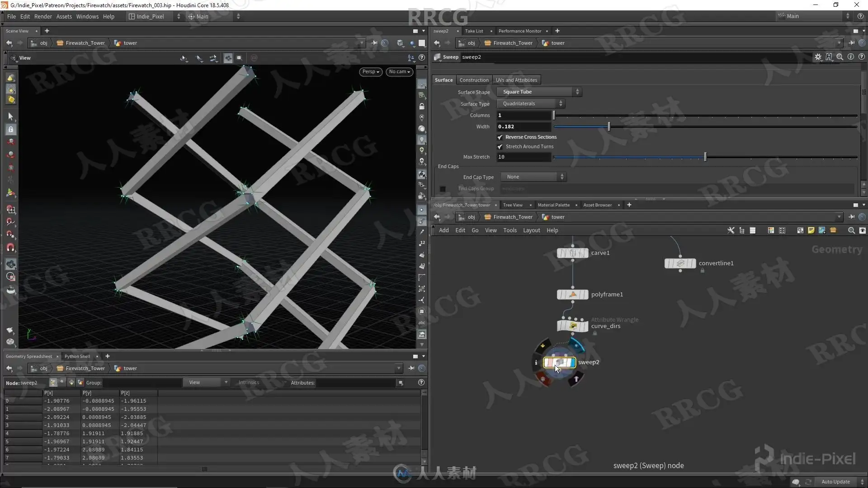Click the Layout menu in network editor

(531, 230)
